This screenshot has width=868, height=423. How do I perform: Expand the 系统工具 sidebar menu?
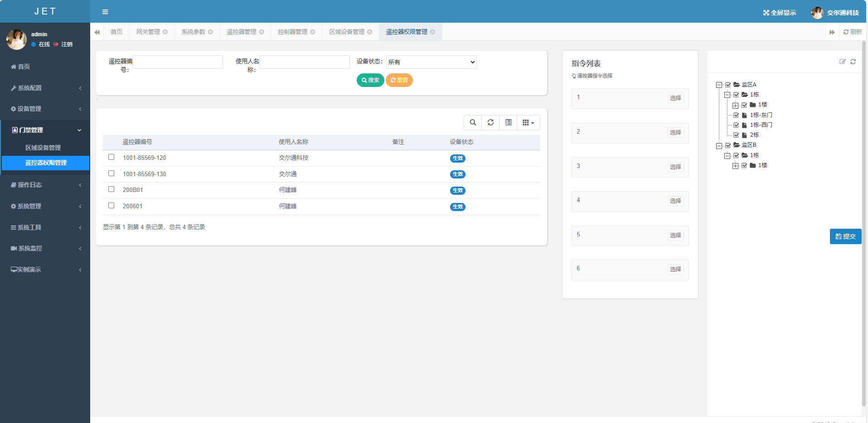click(x=45, y=227)
